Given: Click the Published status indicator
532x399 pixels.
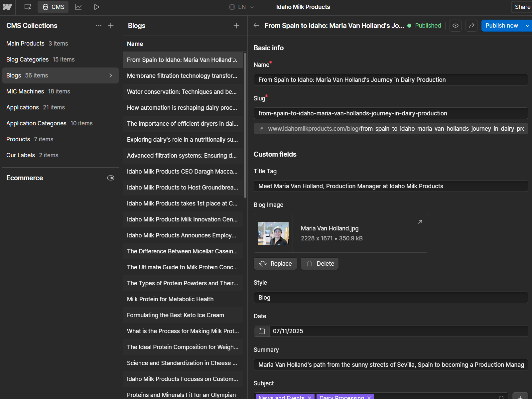Looking at the screenshot, I should tap(424, 26).
